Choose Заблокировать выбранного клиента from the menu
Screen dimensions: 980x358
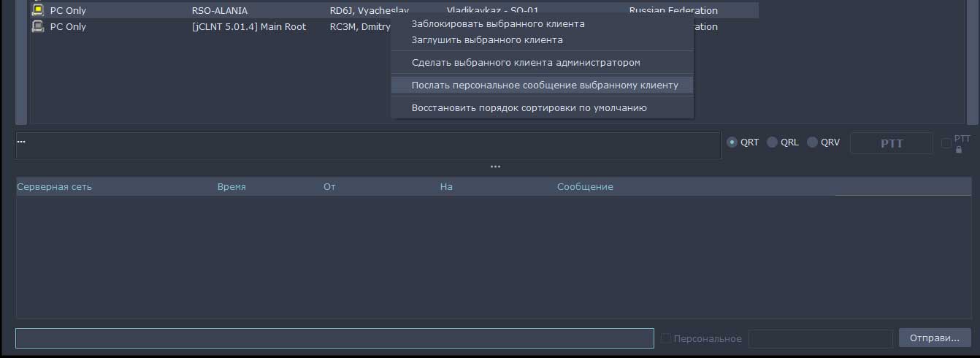pos(542,23)
